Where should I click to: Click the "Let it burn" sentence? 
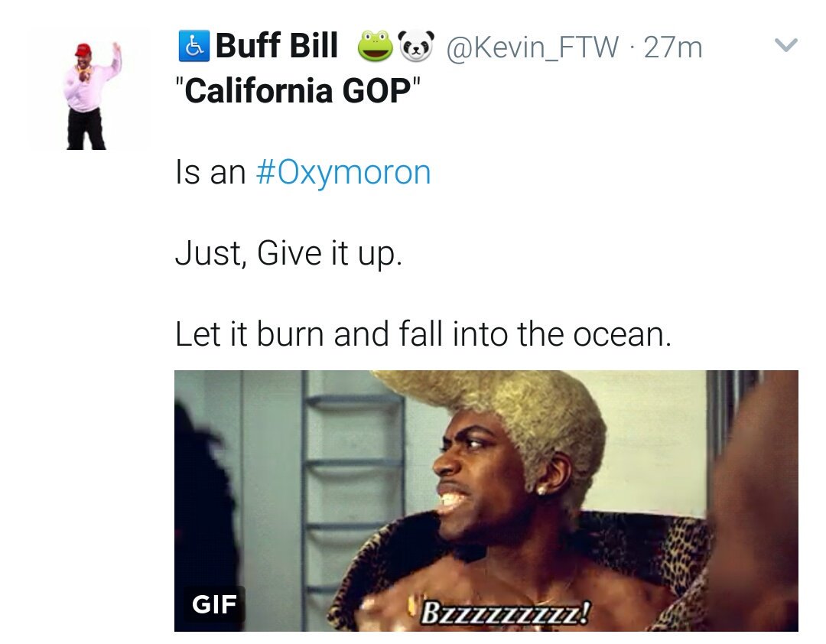424,334
